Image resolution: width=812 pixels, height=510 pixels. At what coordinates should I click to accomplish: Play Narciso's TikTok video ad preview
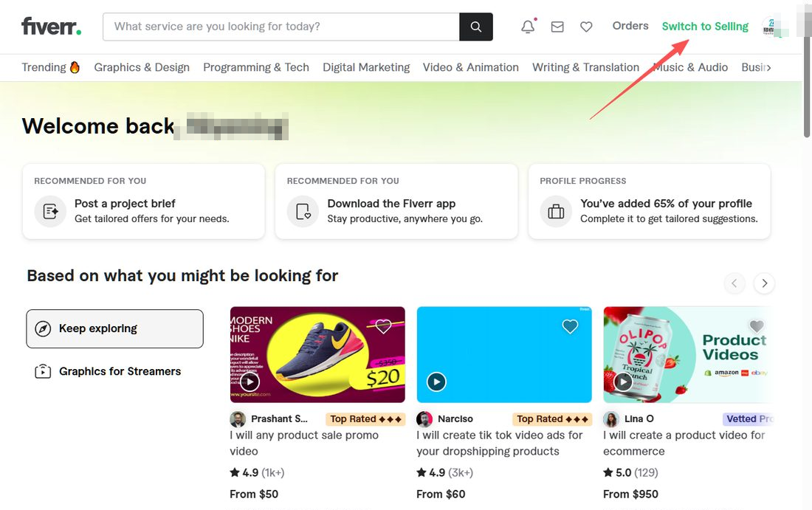coord(436,382)
